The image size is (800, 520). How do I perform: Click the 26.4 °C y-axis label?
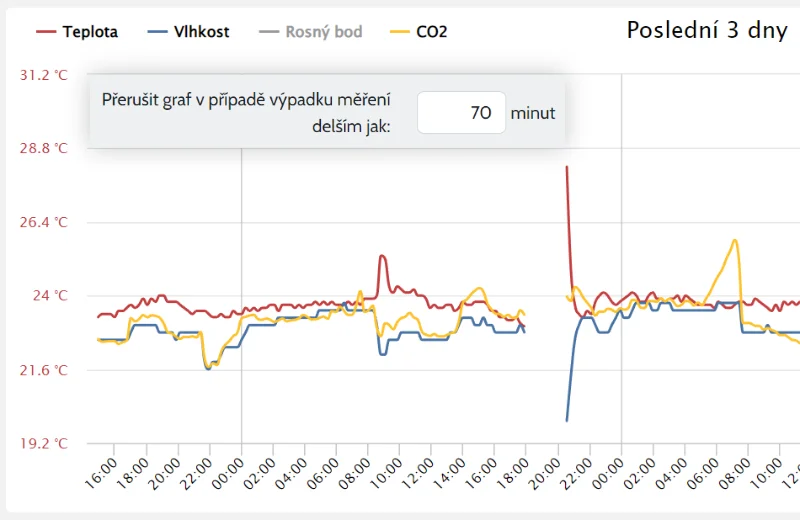(x=42, y=223)
